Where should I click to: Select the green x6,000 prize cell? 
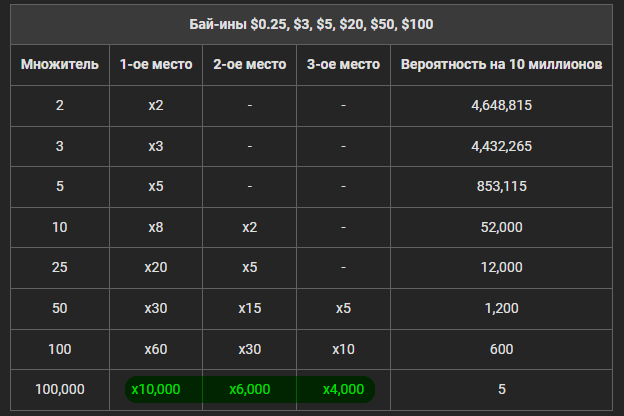point(250,389)
